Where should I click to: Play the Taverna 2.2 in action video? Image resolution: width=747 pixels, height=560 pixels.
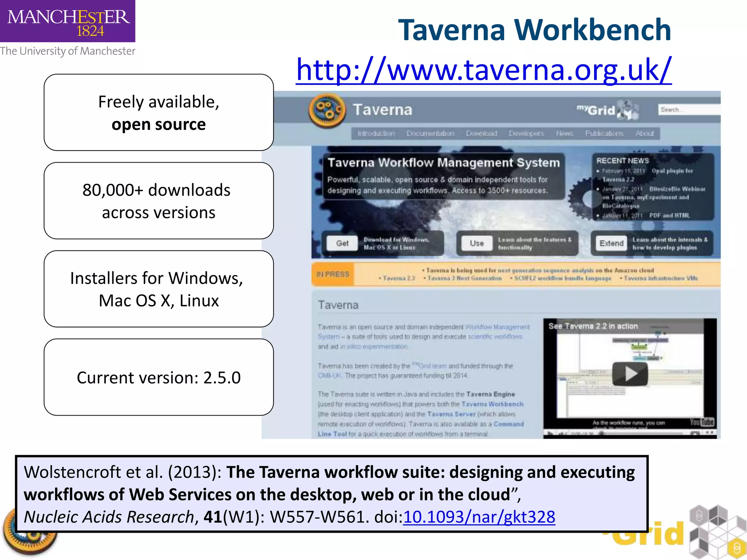pos(630,374)
